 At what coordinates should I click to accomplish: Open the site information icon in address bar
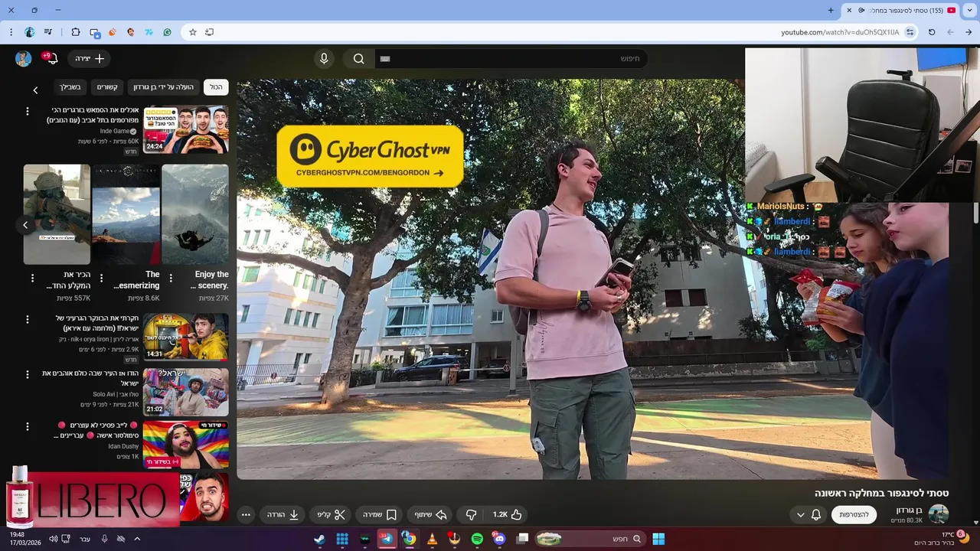[910, 32]
